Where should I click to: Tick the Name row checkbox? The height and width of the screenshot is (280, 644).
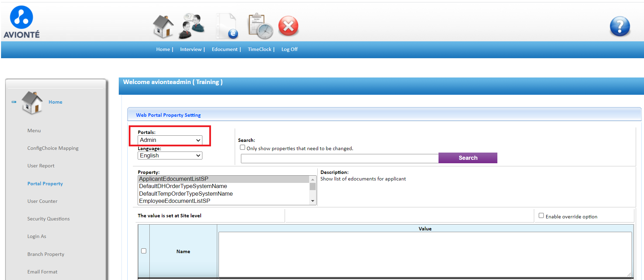(x=144, y=251)
